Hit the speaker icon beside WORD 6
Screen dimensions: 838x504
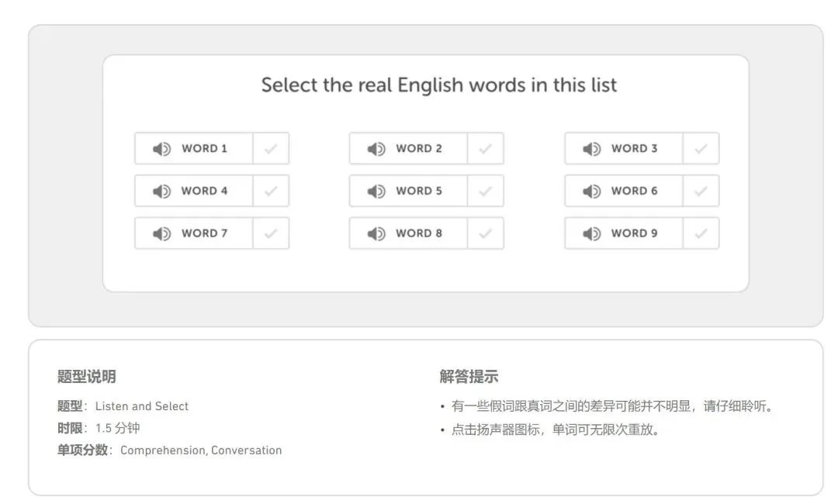point(591,191)
